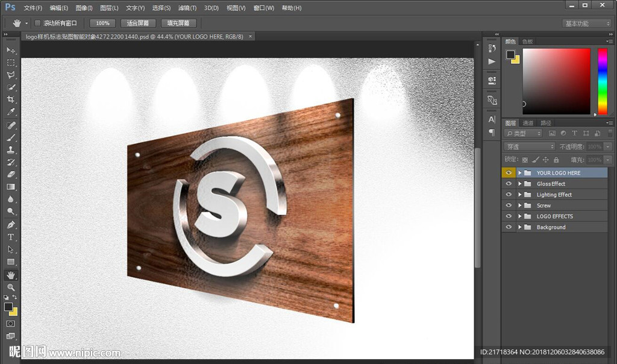Select the Rectangular Marquee tool
The height and width of the screenshot is (364, 617).
pyautogui.click(x=11, y=63)
